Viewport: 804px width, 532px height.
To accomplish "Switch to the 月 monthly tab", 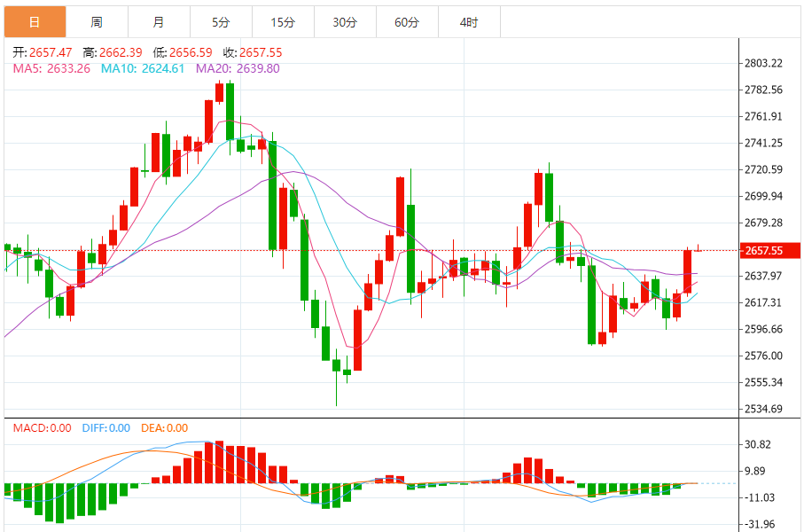I will 159,22.
